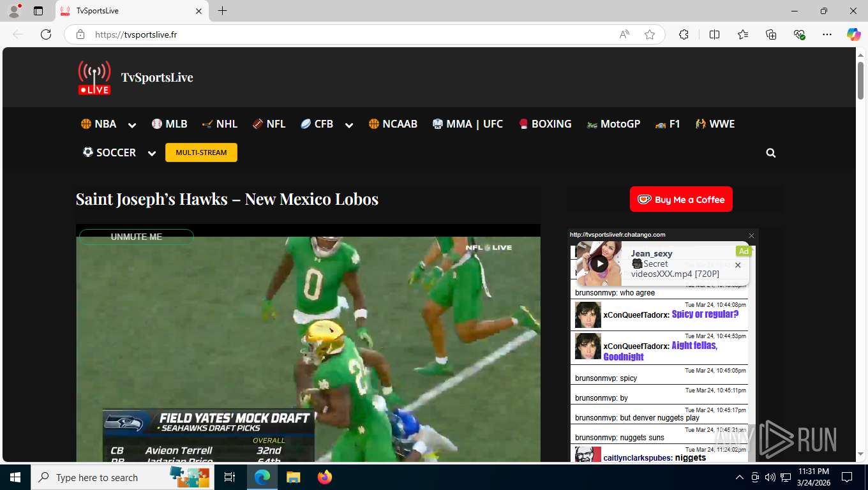Click the MULTI-STREAM button

tap(201, 152)
